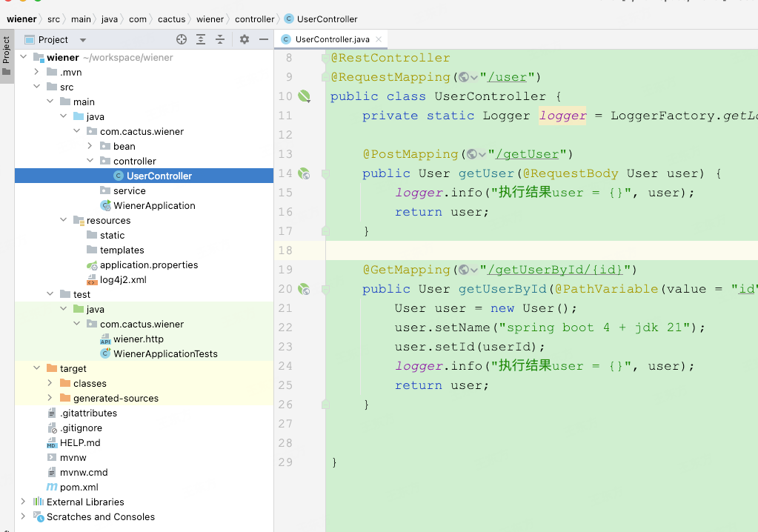Image resolution: width=758 pixels, height=532 pixels.
Task: Click the endpoint gutter icon on line 20
Action: [x=304, y=289]
